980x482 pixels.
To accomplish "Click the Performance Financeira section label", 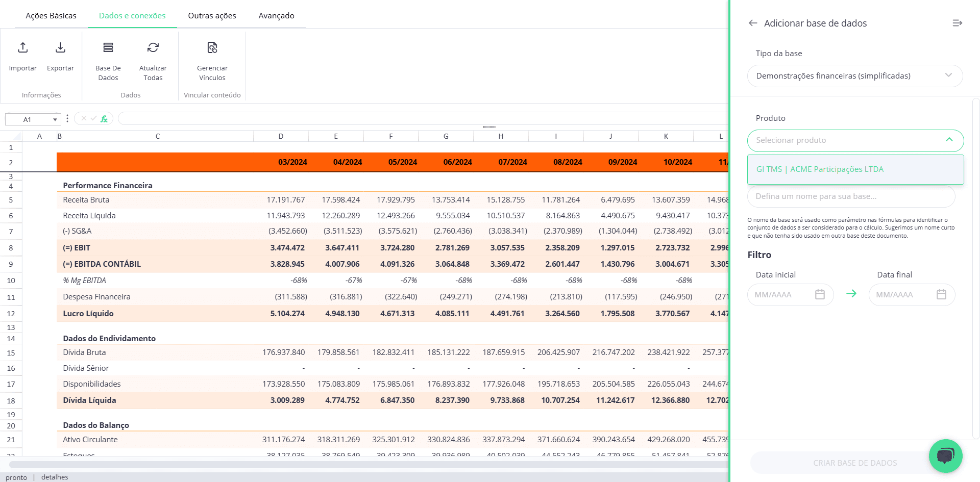I will [x=108, y=185].
